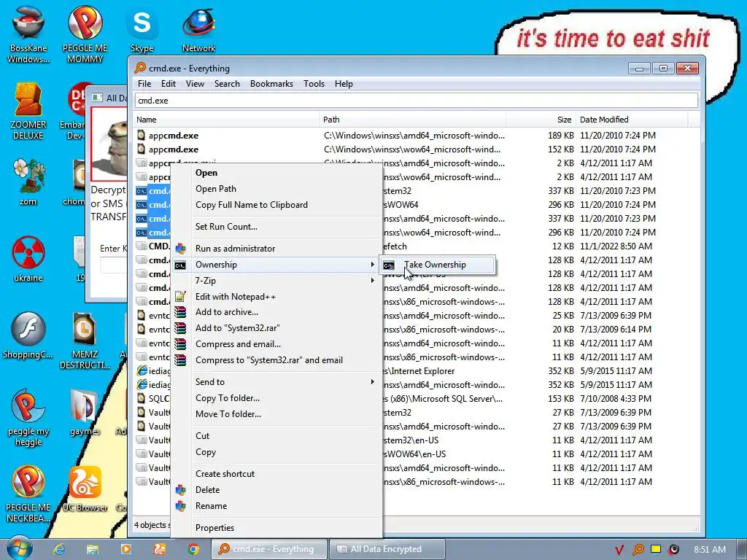Choose Delete in the context menu

coord(276,490)
